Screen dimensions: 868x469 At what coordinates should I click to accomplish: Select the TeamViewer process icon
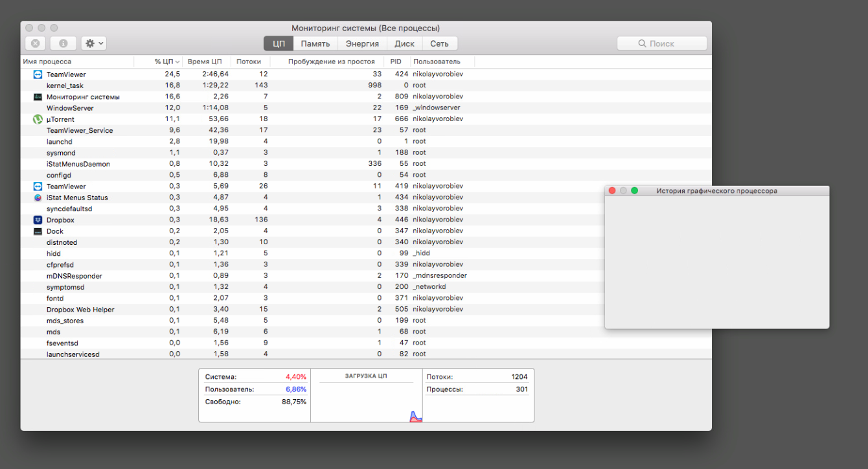tap(36, 74)
